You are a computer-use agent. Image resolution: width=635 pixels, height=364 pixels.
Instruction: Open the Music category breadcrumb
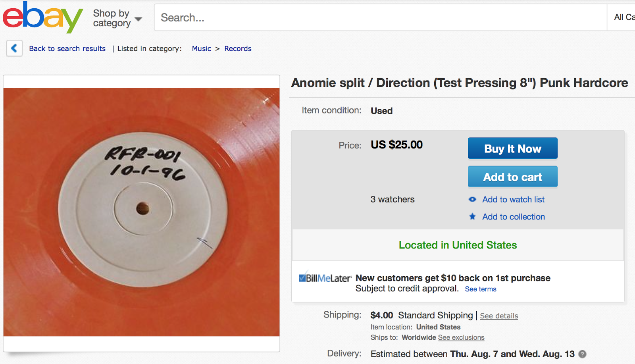point(201,48)
